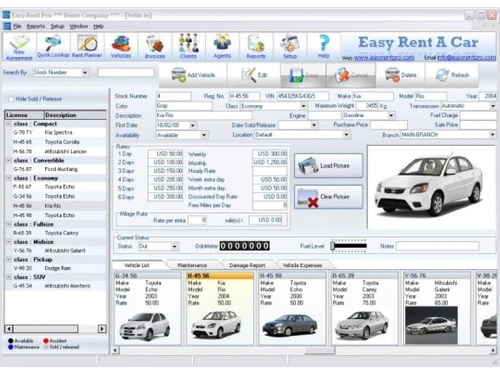Click the Stock Number input field
500x375 pixels.
(x=173, y=96)
